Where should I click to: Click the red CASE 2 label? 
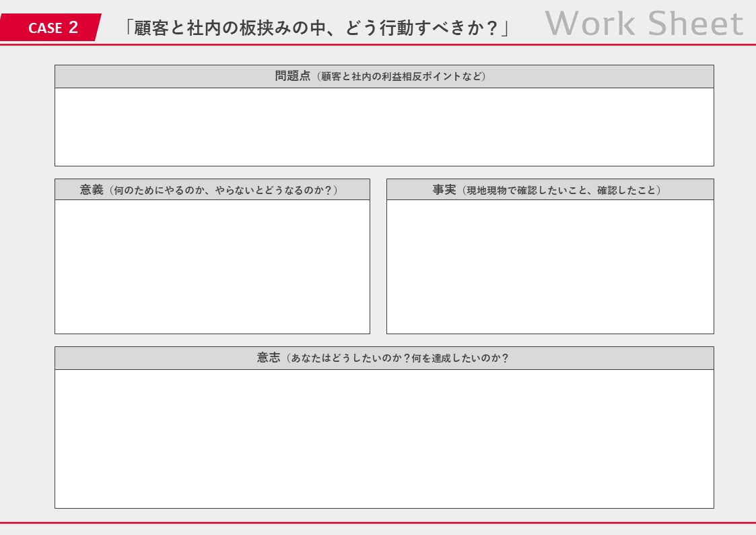tap(50, 28)
